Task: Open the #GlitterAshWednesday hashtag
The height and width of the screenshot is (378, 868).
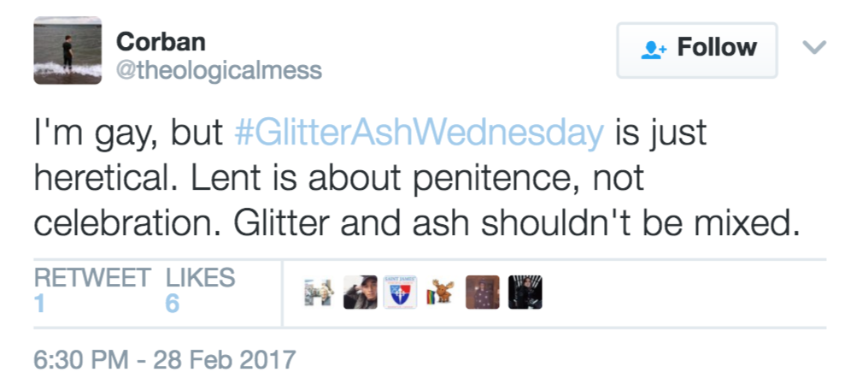Action: pos(419,133)
